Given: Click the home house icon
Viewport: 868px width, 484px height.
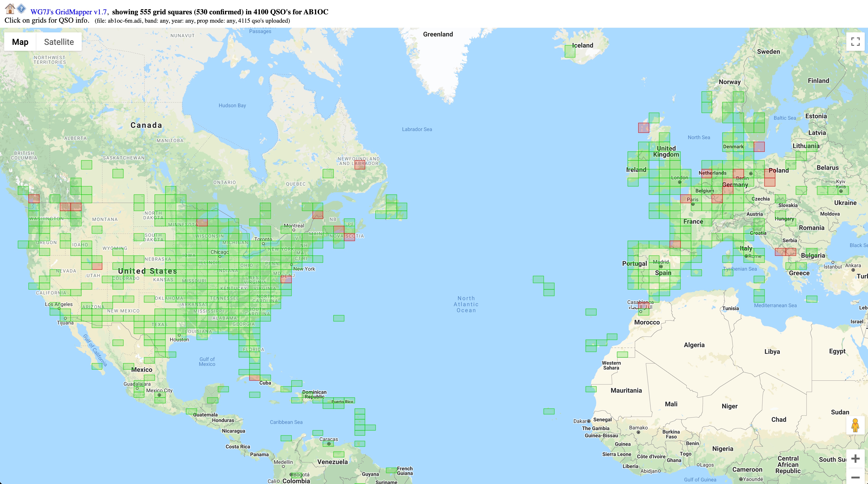Looking at the screenshot, I should tap(10, 9).
